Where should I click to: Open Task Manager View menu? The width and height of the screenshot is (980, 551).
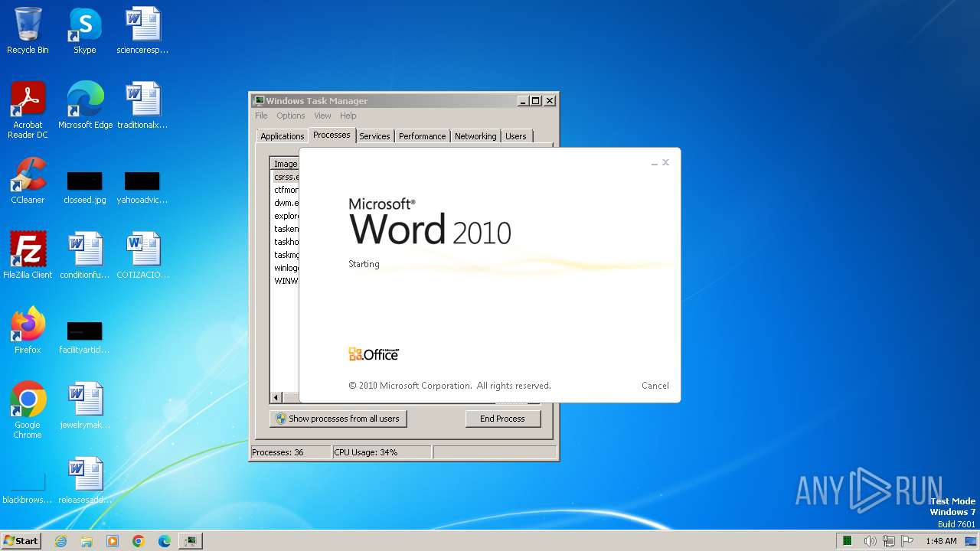(x=322, y=116)
